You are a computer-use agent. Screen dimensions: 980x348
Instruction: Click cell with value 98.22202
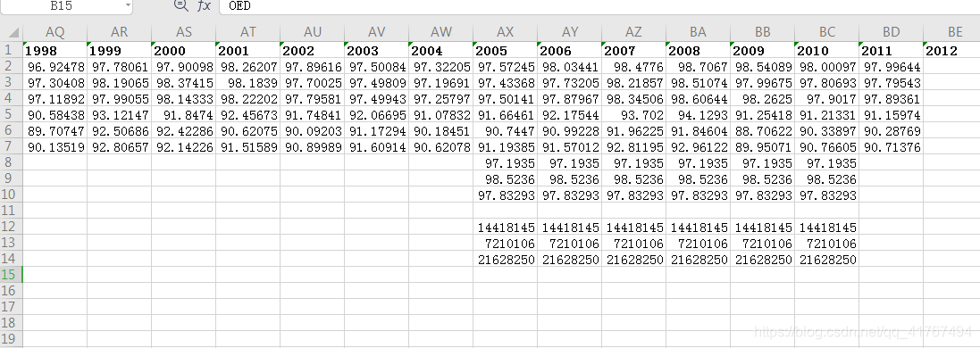pyautogui.click(x=248, y=99)
